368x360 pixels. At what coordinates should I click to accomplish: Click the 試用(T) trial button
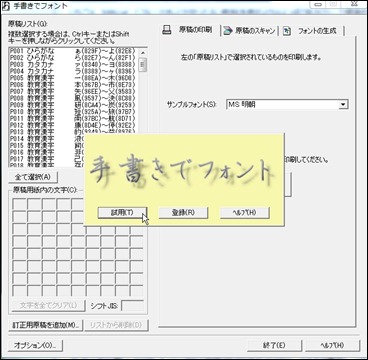tap(122, 213)
